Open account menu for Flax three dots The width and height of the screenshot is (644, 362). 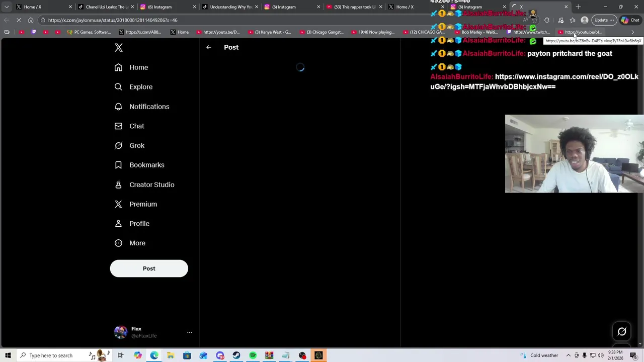click(190, 332)
